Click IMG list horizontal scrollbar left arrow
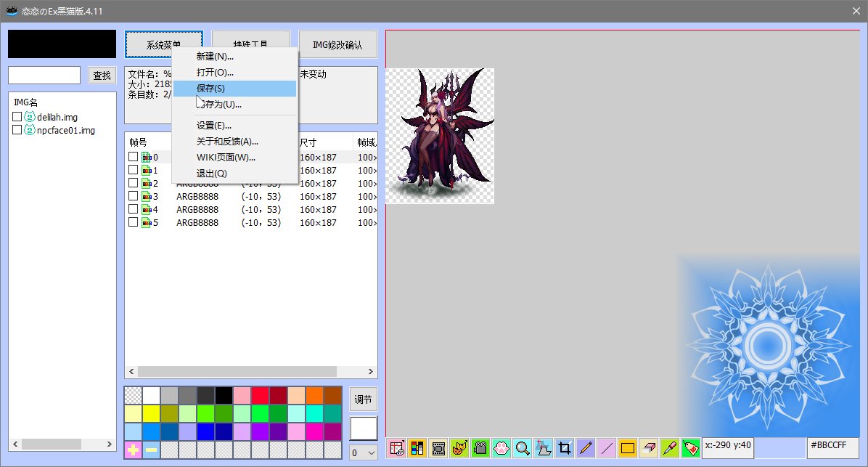Viewport: 868px width, 467px height. 15,444
